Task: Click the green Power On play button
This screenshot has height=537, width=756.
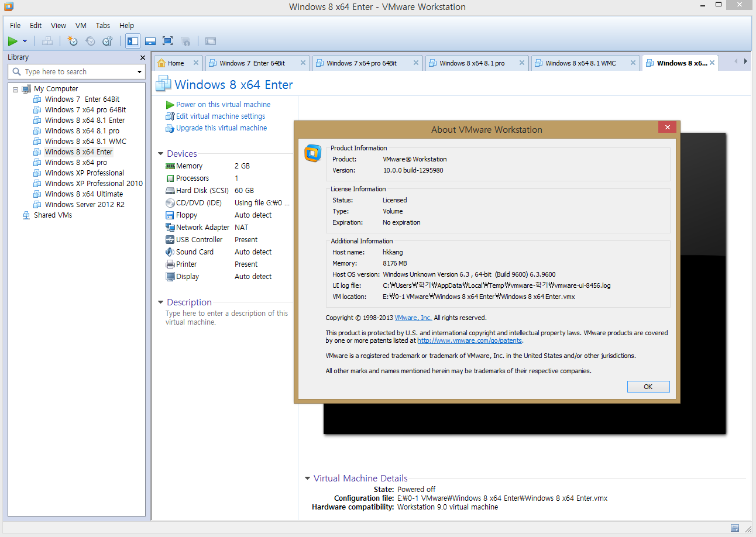Action: (12, 41)
